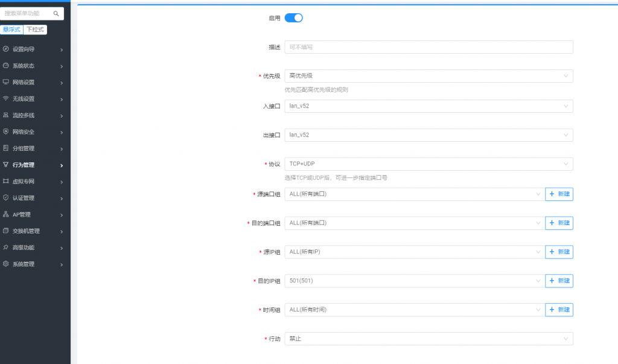This screenshot has height=364, width=618.
Task: Click the 设置向导 compass icon
Action: tap(5, 49)
